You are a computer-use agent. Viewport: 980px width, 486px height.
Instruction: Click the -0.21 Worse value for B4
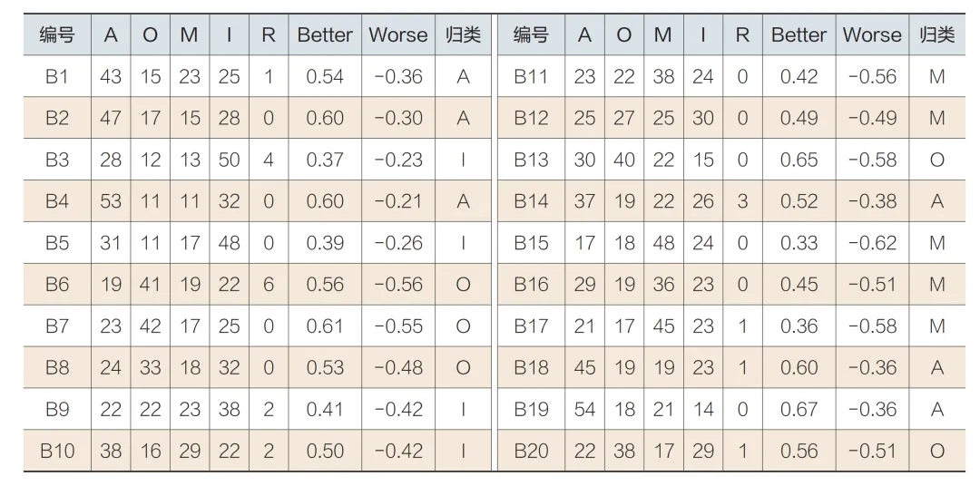click(398, 201)
